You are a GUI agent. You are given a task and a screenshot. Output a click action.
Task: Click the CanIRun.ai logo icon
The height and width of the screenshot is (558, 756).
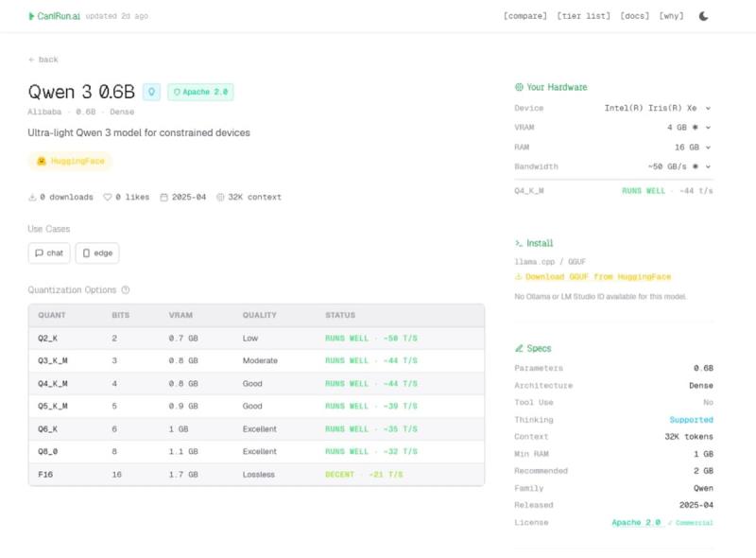click(x=30, y=15)
